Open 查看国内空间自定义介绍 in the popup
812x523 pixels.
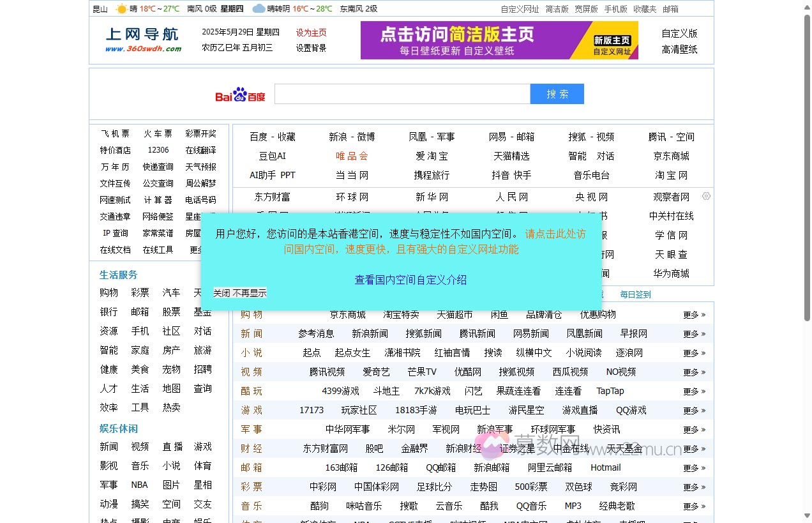(x=411, y=279)
